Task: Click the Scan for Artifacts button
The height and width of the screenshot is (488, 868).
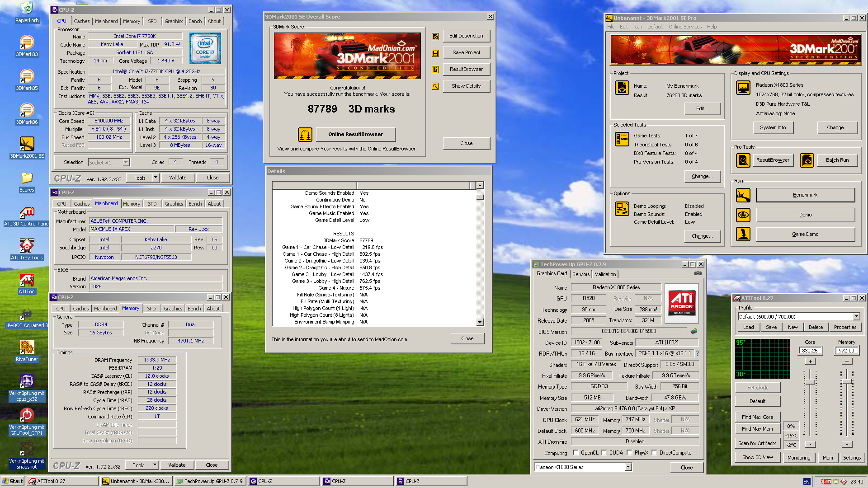Action: point(757,443)
